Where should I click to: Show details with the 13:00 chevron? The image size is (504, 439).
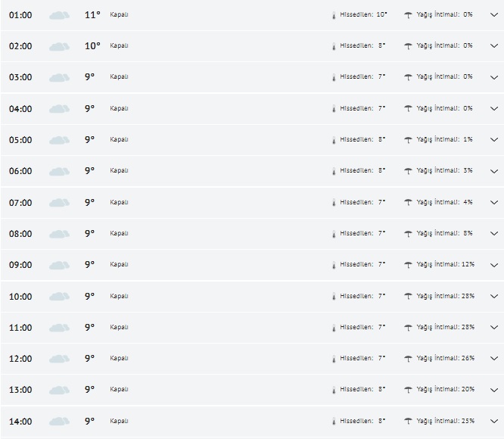[x=494, y=390]
